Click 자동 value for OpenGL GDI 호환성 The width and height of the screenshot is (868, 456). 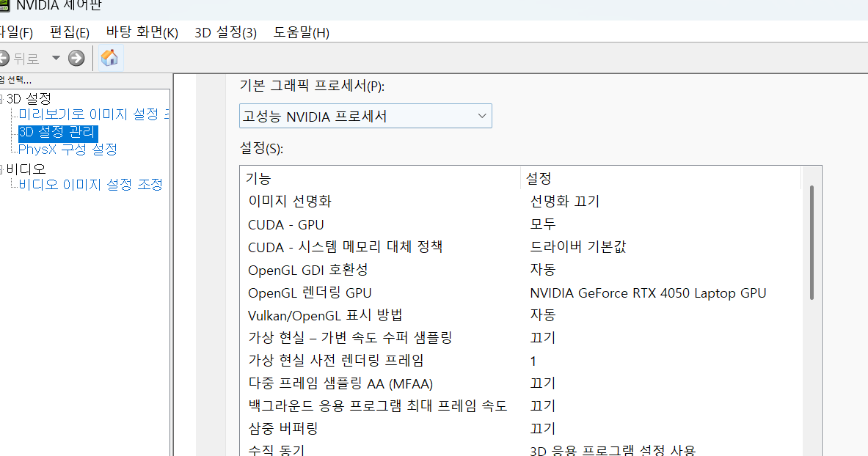543,270
